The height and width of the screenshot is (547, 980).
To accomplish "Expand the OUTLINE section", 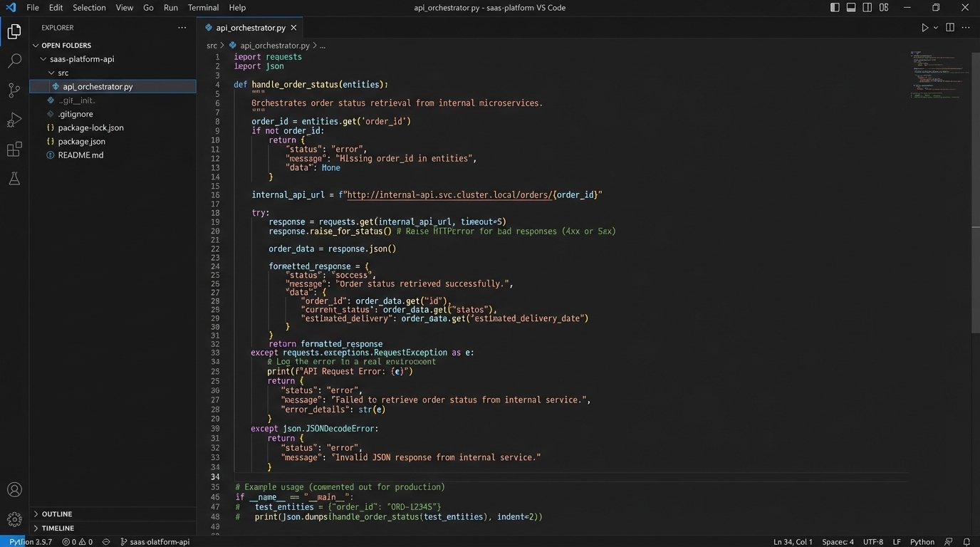I will point(57,514).
